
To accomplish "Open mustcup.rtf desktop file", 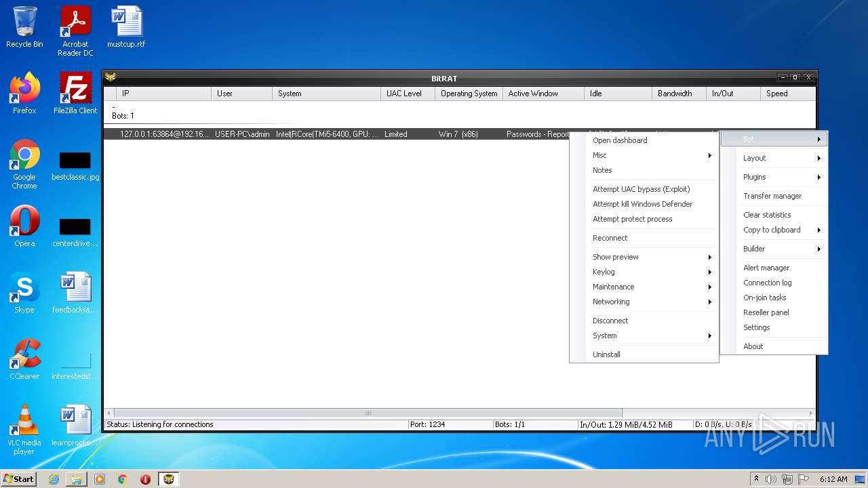I will (x=126, y=28).
